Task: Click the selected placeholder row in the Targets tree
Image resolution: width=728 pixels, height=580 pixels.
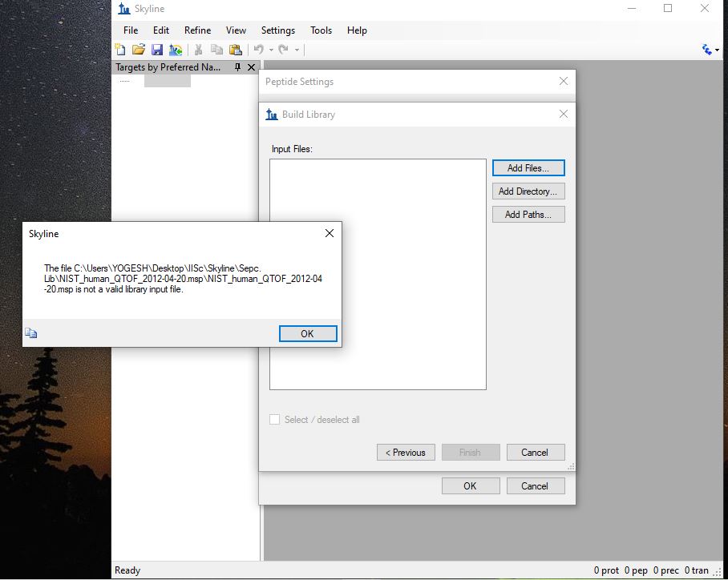Action: pyautogui.click(x=167, y=81)
